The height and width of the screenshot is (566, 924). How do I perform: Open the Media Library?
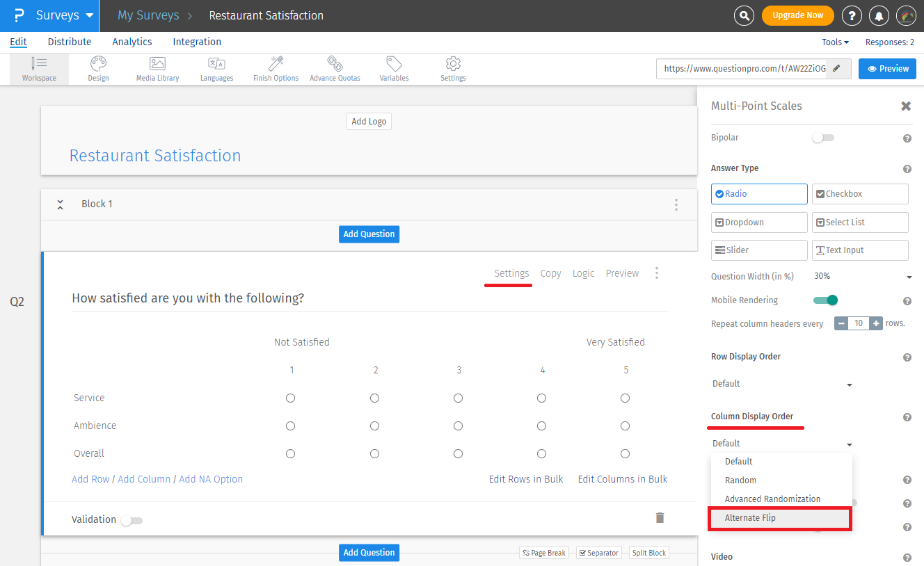(x=157, y=69)
